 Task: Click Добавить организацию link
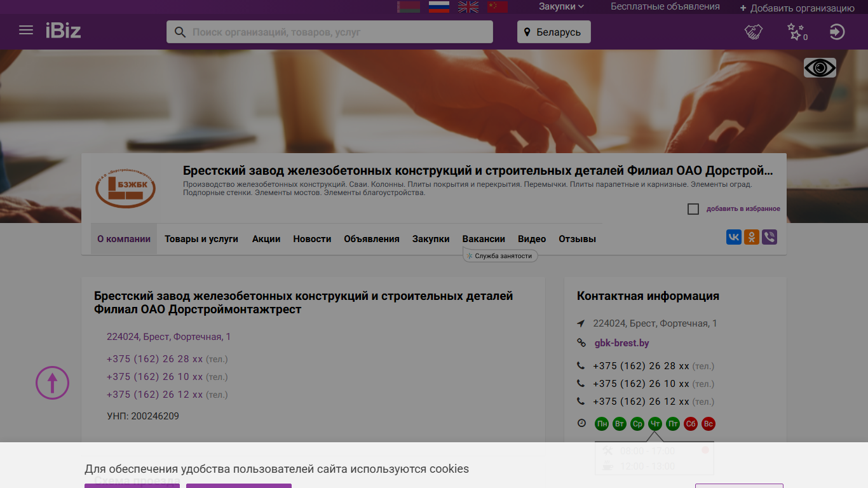point(797,8)
